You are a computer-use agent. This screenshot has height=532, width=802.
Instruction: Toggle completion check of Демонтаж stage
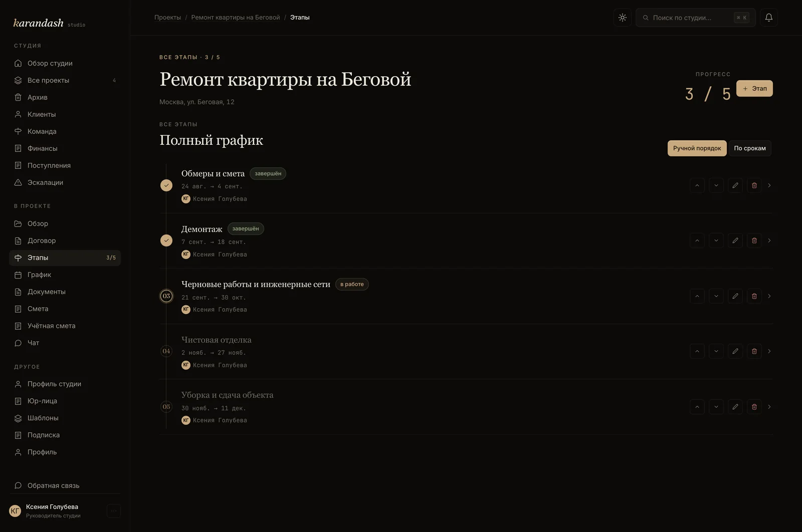[166, 240]
